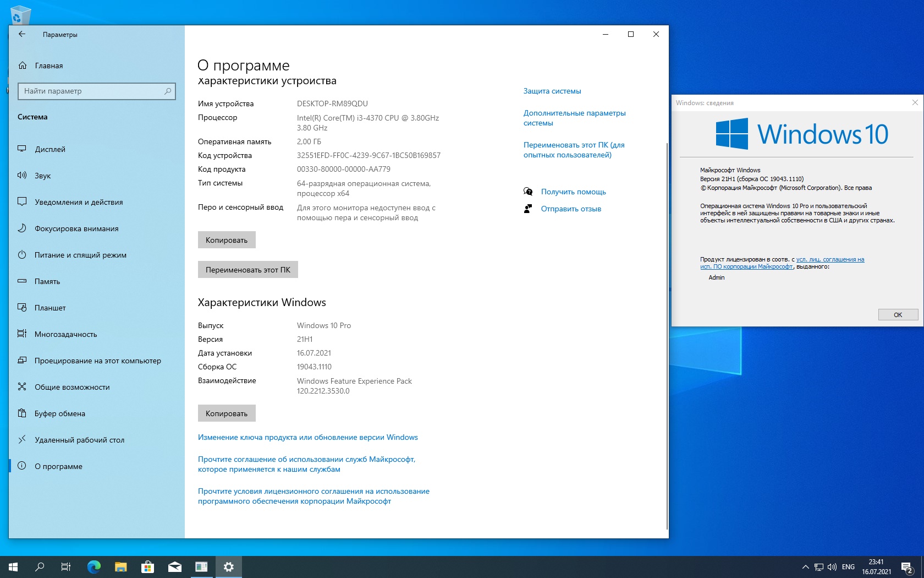The height and width of the screenshot is (578, 924).
Task: Go back using the arrow in Параметры
Action: [22, 34]
